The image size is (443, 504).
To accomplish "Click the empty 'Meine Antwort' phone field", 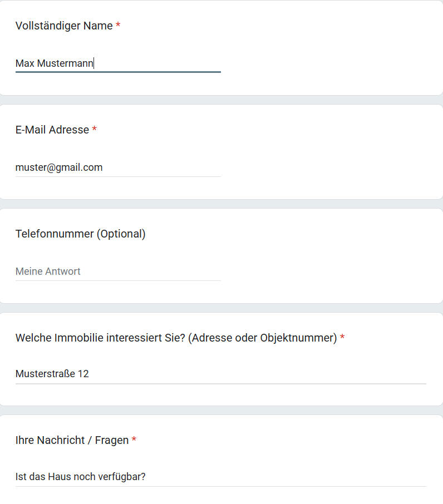I will click(x=118, y=271).
